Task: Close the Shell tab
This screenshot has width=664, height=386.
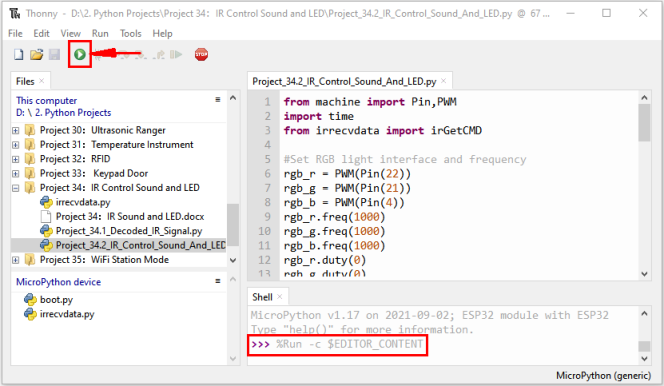Action: tap(279, 297)
